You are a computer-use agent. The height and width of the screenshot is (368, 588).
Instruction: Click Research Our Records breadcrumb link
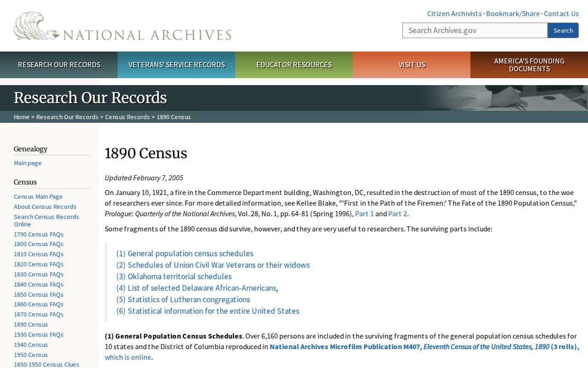[x=67, y=117]
